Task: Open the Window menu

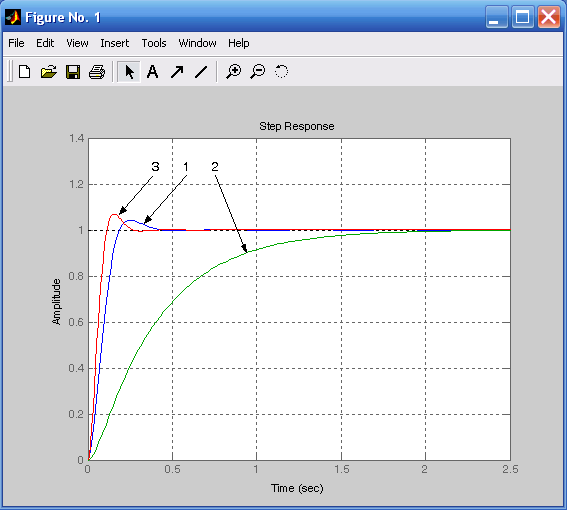Action: (x=197, y=43)
